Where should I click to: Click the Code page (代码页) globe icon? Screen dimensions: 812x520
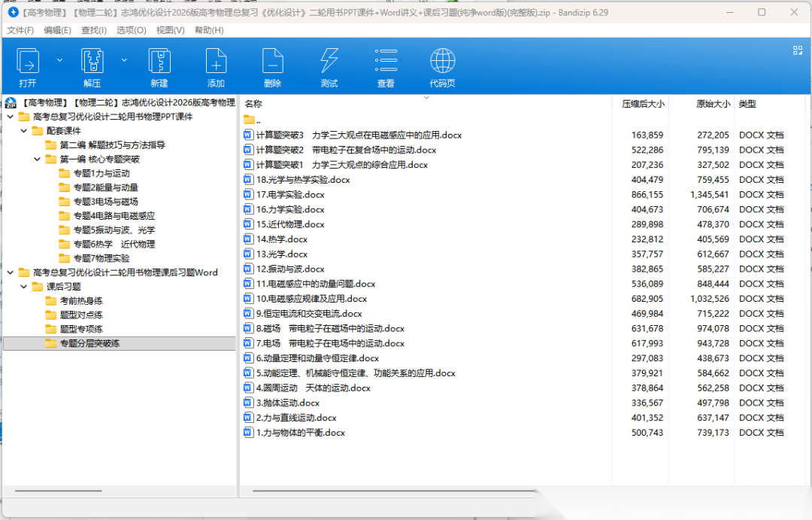click(x=442, y=62)
